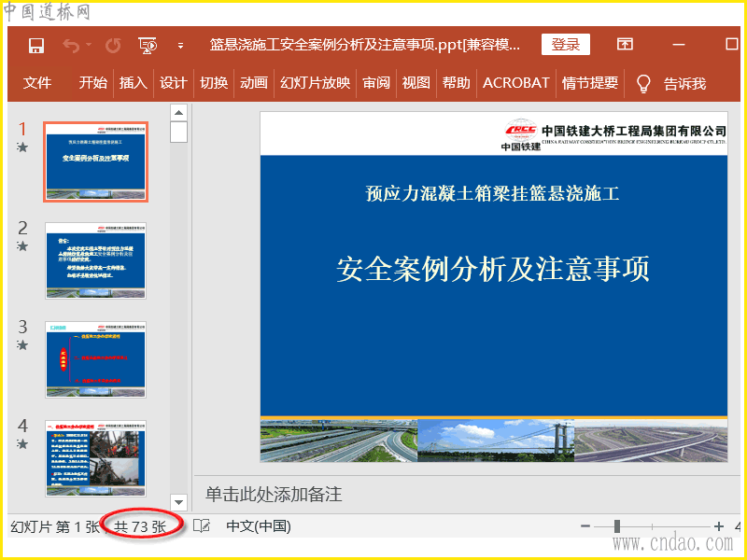Click the animation star under slide 2
Viewport: 747px width, 560px height.
point(21,246)
